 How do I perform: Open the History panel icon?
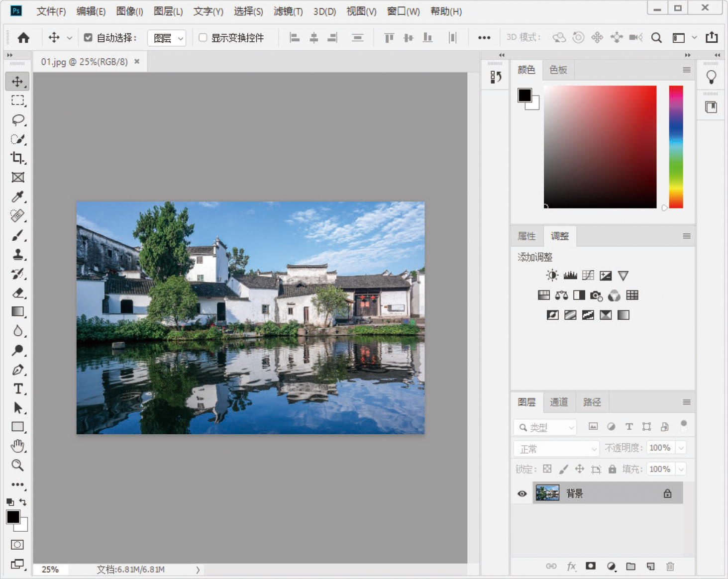[x=496, y=77]
